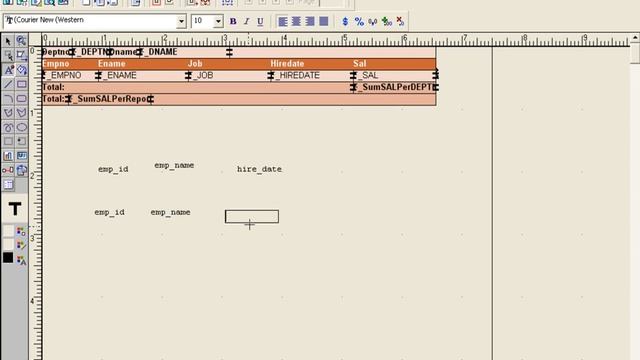
Task: Select the F_HIREDATE field
Action: [x=311, y=76]
